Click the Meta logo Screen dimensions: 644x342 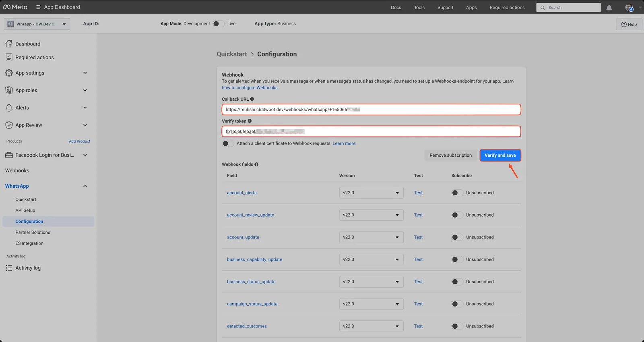(15, 7)
